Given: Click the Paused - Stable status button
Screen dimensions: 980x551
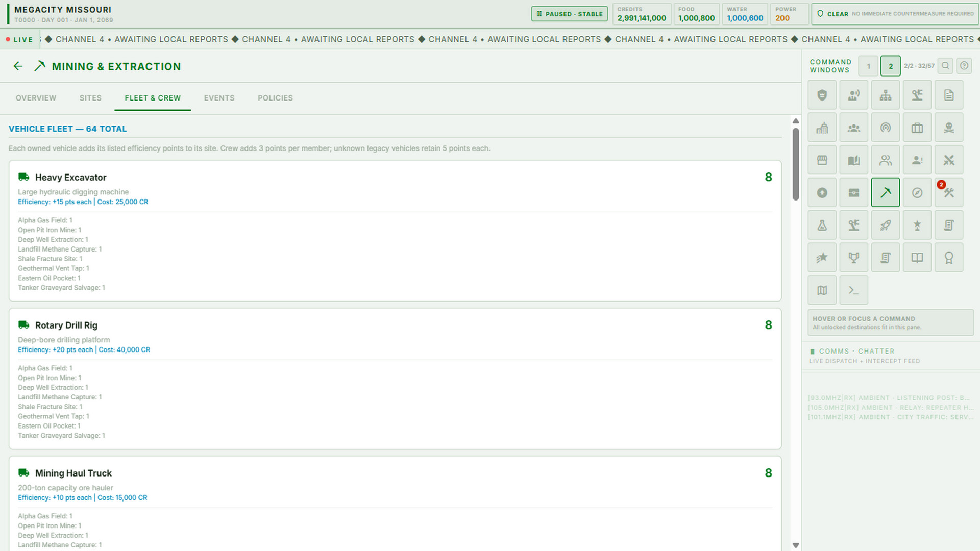Looking at the screenshot, I should 570,14.
